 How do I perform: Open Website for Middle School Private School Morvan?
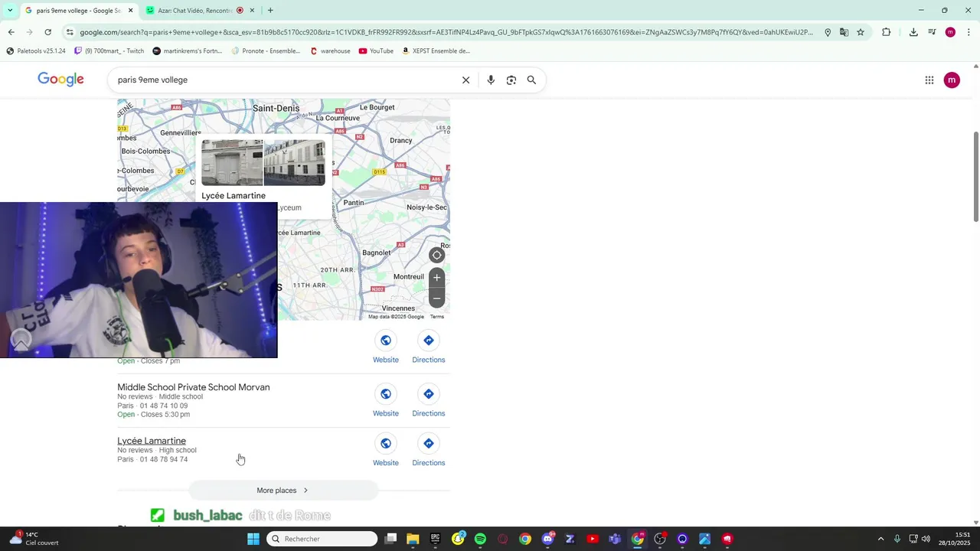click(386, 401)
